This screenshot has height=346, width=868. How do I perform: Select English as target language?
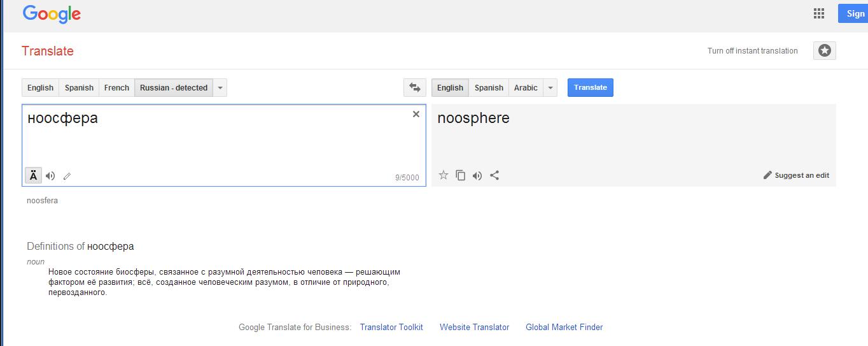click(451, 88)
